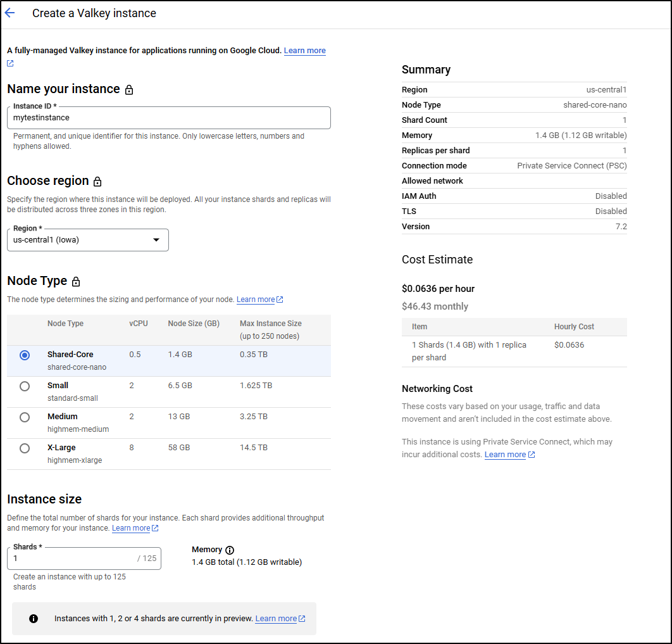Click the $46.43 monthly estimate
Image resolution: width=672 pixels, height=644 pixels.
point(435,306)
